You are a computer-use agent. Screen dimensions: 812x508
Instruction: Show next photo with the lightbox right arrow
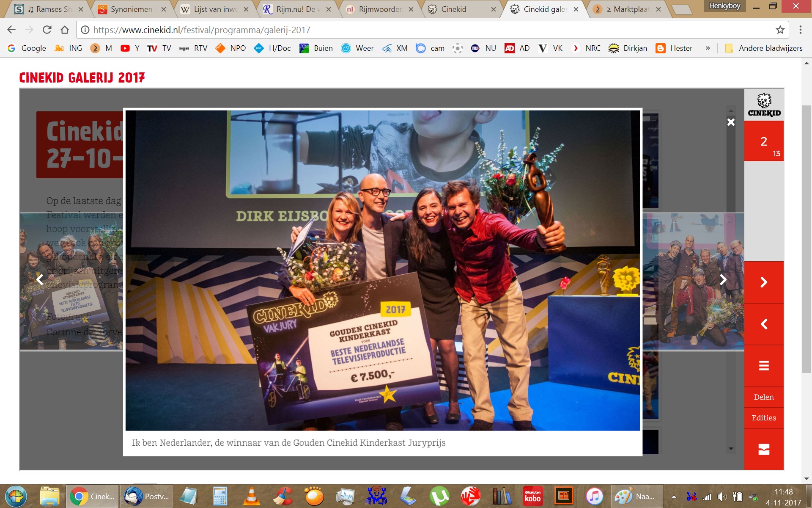[x=723, y=279]
